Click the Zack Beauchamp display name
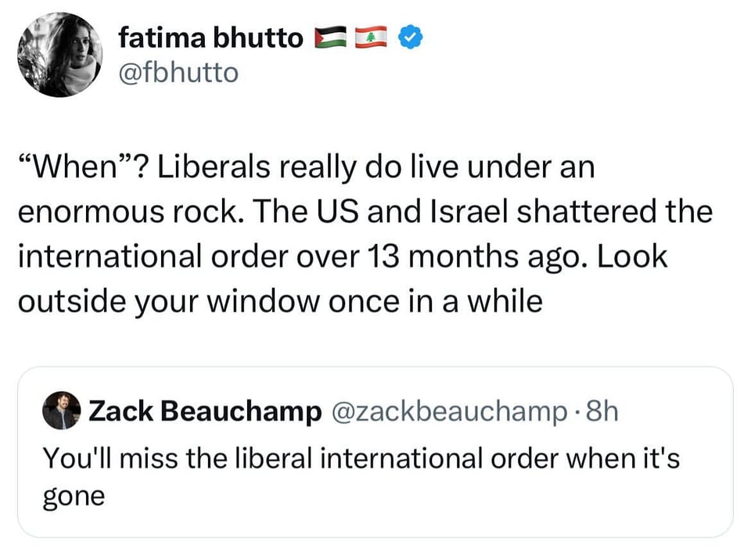This screenshot has width=751, height=560. 206,411
